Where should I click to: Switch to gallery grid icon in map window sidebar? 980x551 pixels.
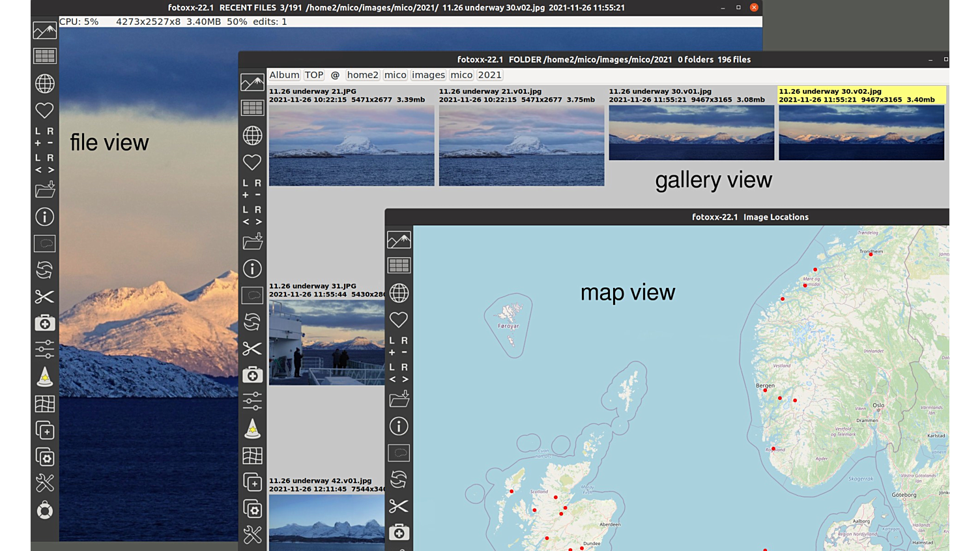point(399,266)
